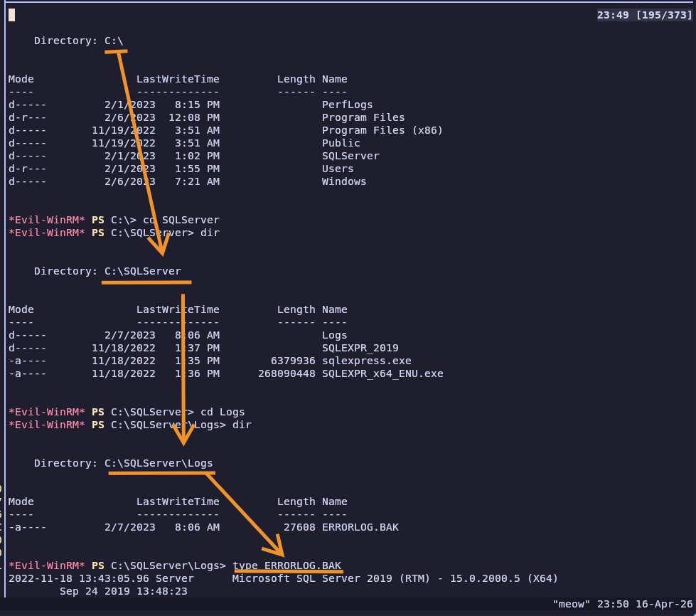This screenshot has width=696, height=616.
Task: Select the Logs folder entry
Action: [334, 335]
